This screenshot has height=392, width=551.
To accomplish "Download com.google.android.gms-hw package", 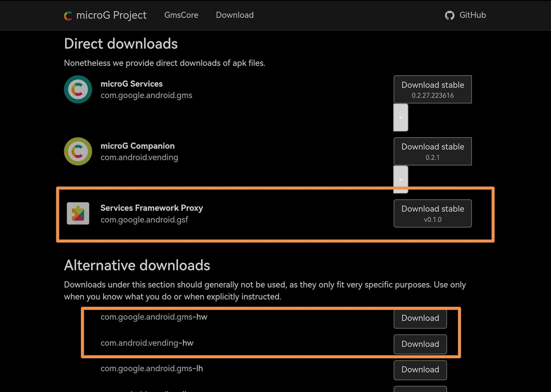I will (x=420, y=318).
